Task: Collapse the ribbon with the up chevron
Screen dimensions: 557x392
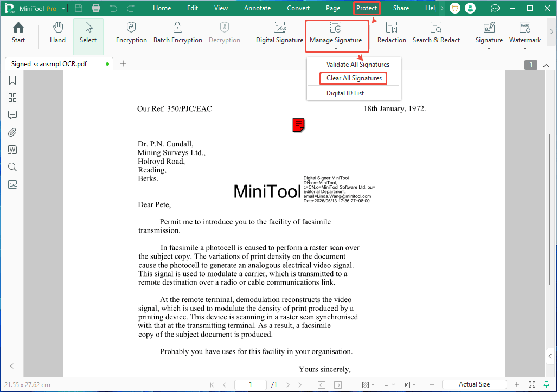Action: (x=546, y=65)
